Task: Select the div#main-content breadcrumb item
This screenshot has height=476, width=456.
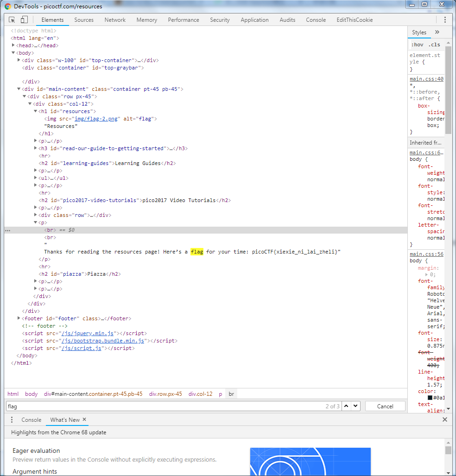Action: tap(93, 394)
